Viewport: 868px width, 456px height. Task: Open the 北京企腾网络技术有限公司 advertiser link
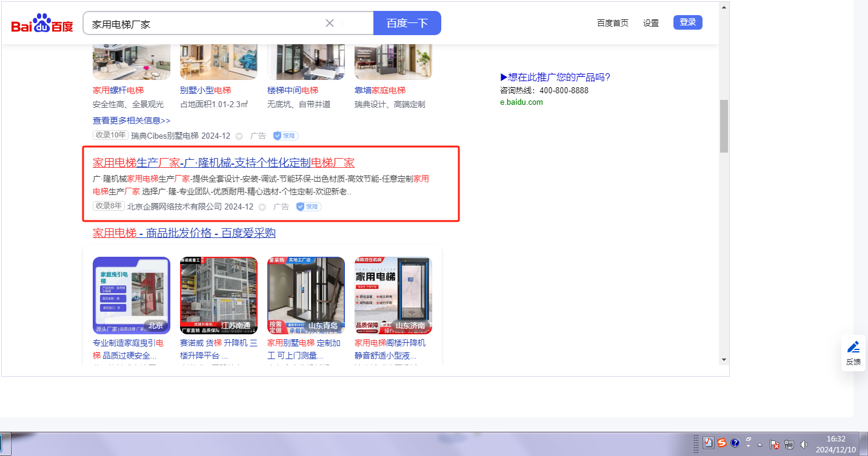point(175,207)
